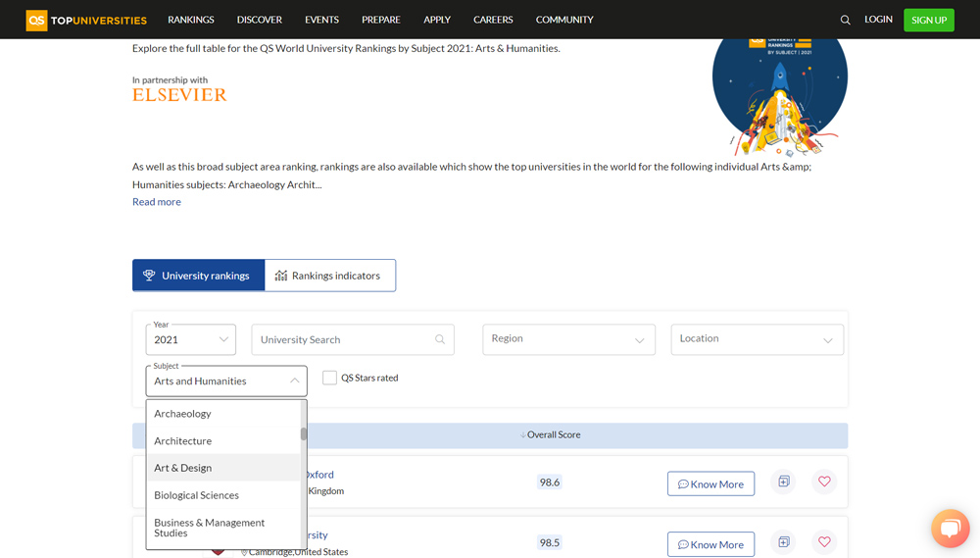Open the search magnifier in header
The height and width of the screenshot is (558, 980).
845,20
